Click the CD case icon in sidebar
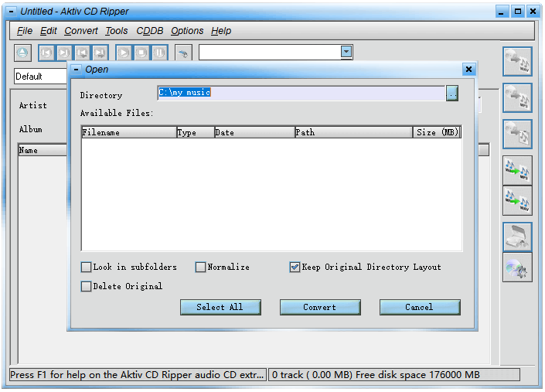545x392 pixels. [517, 237]
